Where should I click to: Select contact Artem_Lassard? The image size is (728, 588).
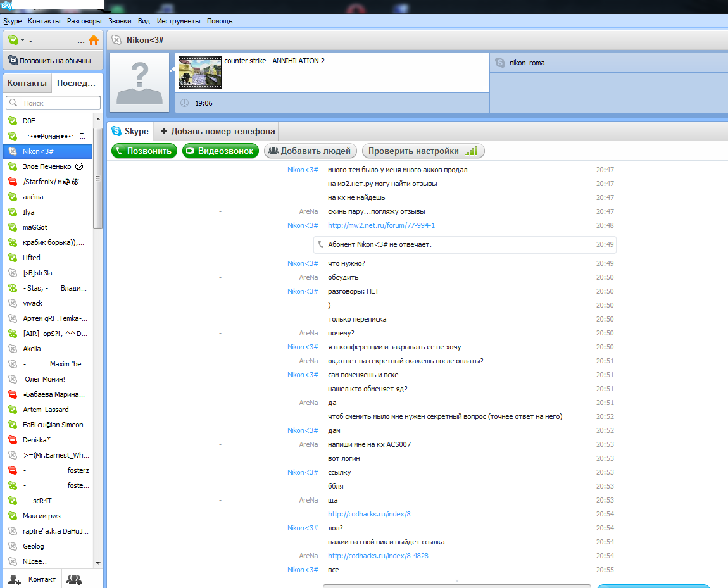pyautogui.click(x=48, y=410)
